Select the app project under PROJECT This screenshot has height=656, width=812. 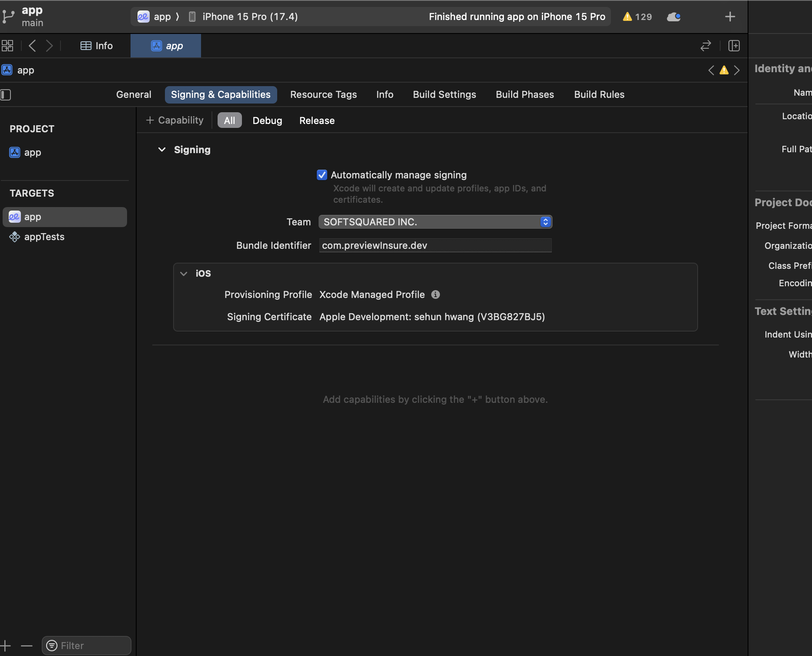[65, 152]
